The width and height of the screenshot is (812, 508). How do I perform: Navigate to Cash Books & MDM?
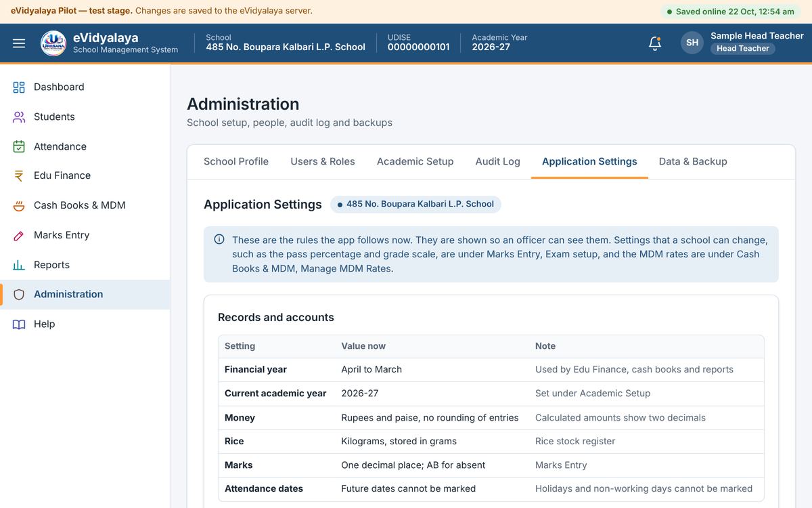pos(85,205)
